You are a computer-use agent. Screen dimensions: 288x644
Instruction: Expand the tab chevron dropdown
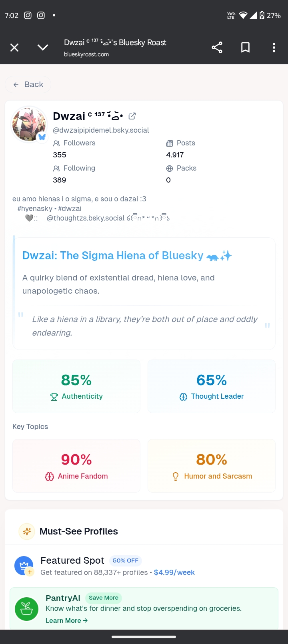pyautogui.click(x=43, y=48)
